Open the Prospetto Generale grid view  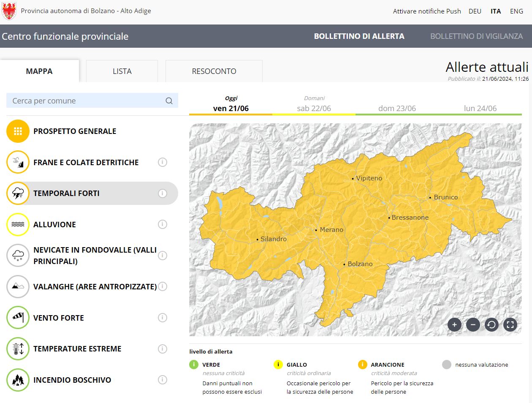pyautogui.click(x=17, y=131)
